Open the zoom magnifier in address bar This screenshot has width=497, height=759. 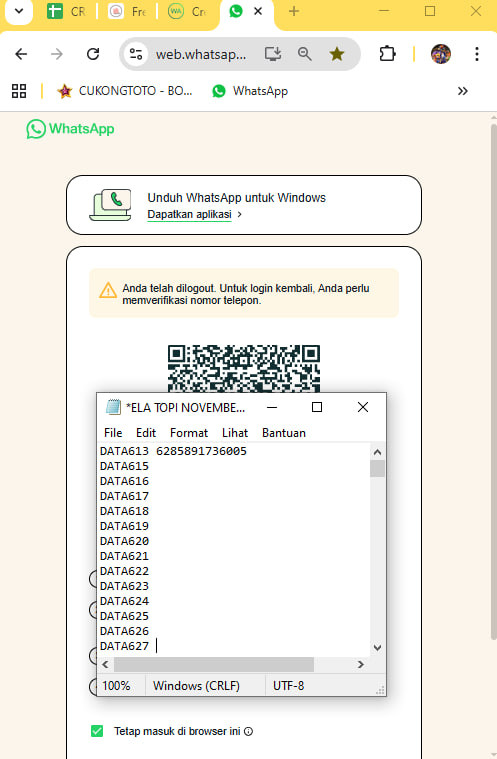click(x=304, y=54)
